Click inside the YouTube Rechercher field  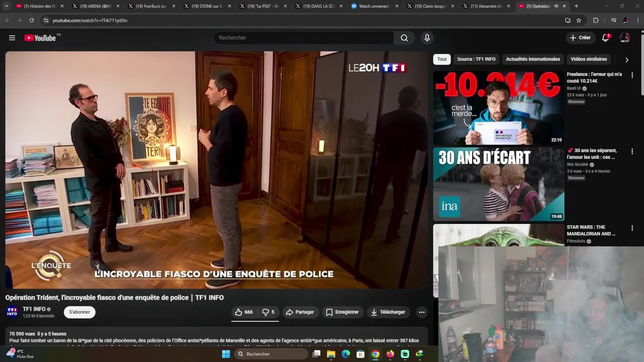pos(304,38)
